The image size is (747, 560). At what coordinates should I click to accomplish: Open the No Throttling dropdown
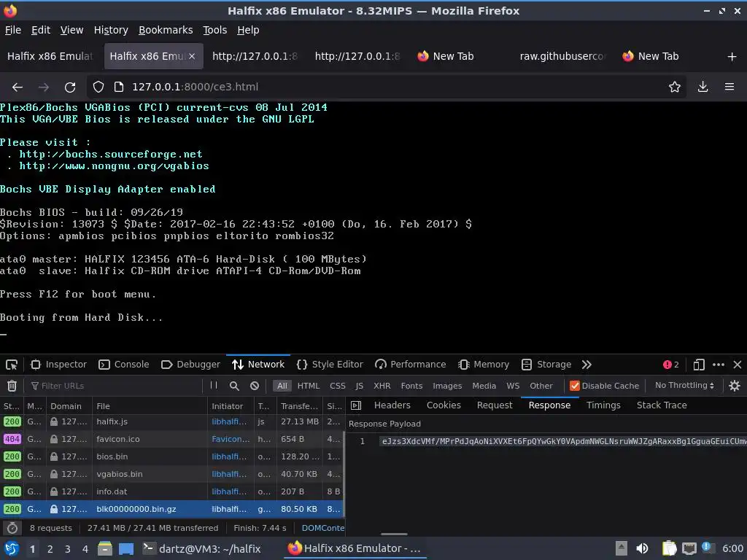coord(684,385)
